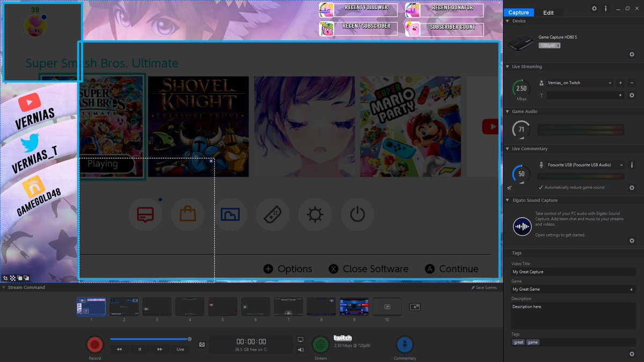Rewind playback with the rewind button
This screenshot has height=362, width=644.
[x=119, y=349]
